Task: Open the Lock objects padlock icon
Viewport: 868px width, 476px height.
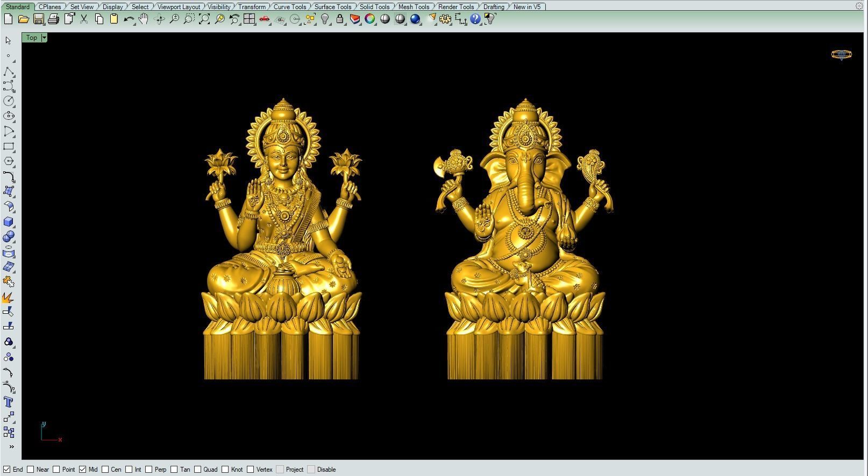Action: (339, 19)
